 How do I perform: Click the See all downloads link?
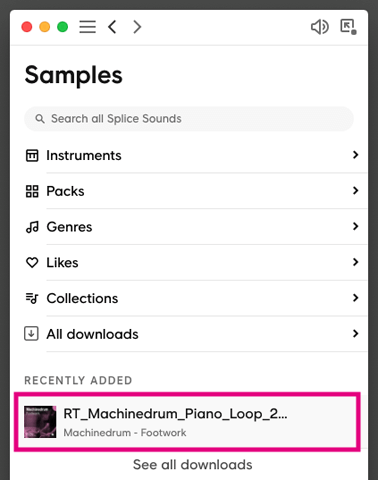(x=193, y=465)
